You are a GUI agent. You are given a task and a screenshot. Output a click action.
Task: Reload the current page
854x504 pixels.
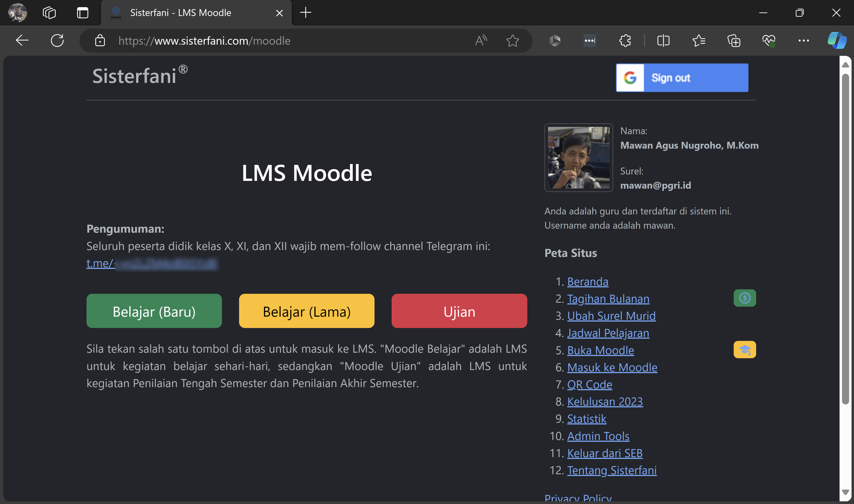[x=57, y=40]
